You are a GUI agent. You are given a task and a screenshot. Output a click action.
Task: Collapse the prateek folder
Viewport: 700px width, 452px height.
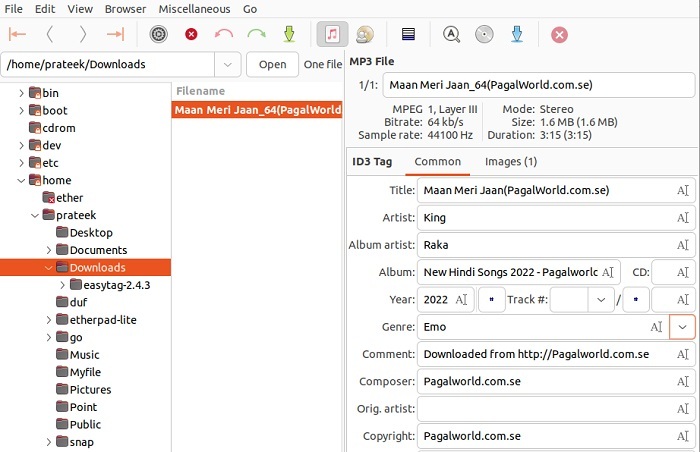click(35, 215)
